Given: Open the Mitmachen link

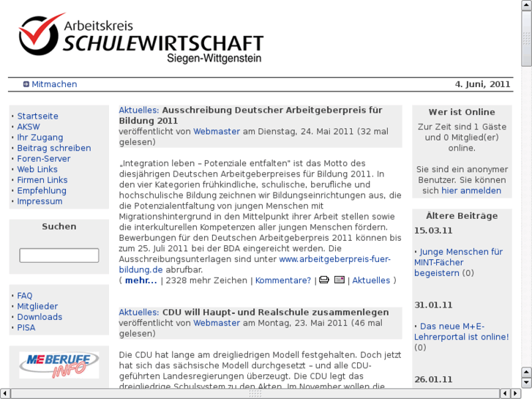Looking at the screenshot, I should tap(54, 84).
